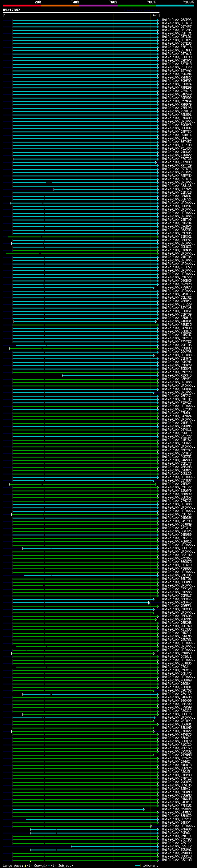
Task: Open hit UniRef100_O04014
Action: [176, 135]
